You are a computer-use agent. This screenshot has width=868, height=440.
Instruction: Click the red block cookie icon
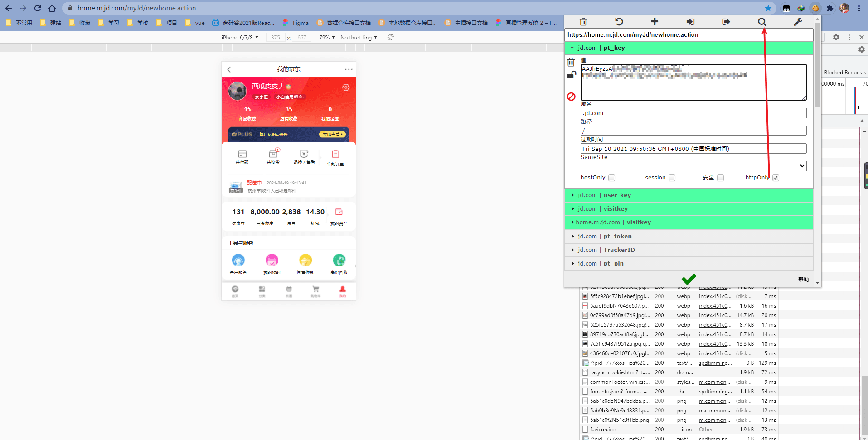tap(571, 97)
